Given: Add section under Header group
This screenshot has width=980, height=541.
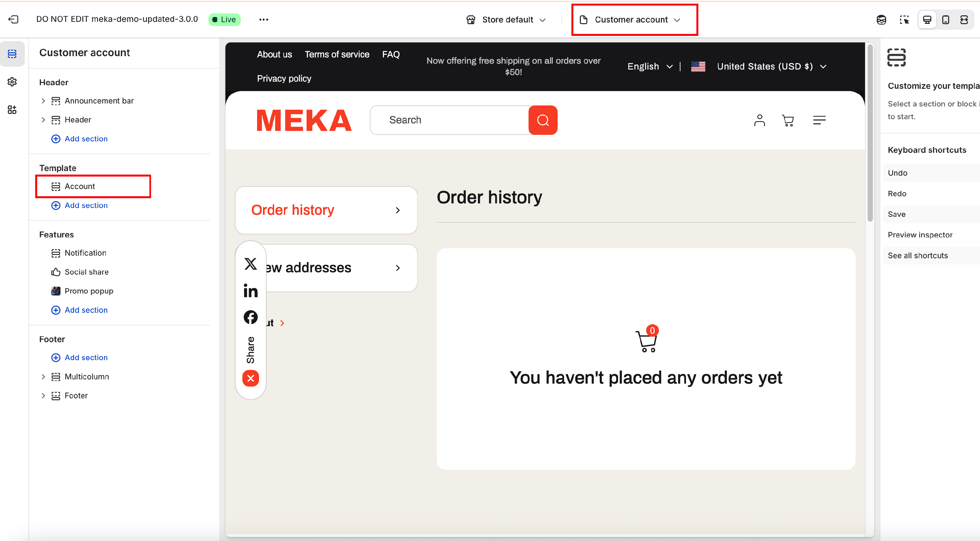Looking at the screenshot, I should (79, 139).
